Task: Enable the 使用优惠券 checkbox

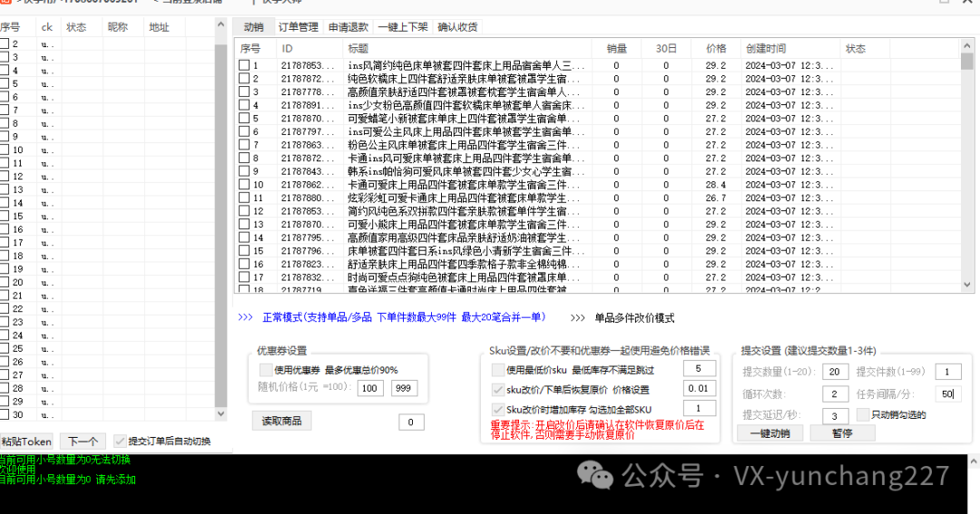Action: 266,370
